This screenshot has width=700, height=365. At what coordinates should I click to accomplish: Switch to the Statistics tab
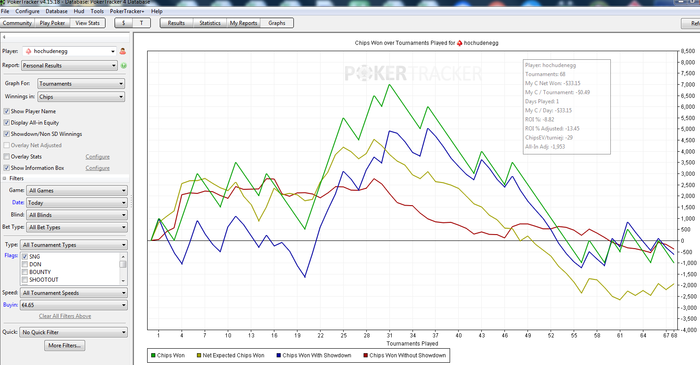pyautogui.click(x=210, y=23)
